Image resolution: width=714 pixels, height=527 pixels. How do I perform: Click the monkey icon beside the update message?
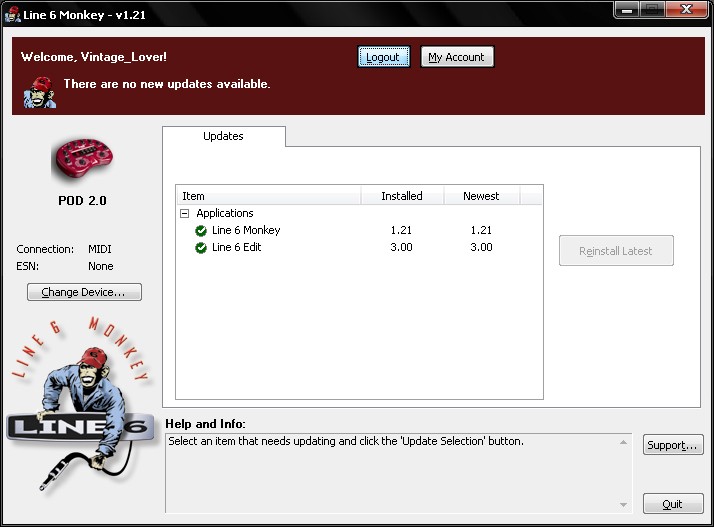click(x=40, y=92)
